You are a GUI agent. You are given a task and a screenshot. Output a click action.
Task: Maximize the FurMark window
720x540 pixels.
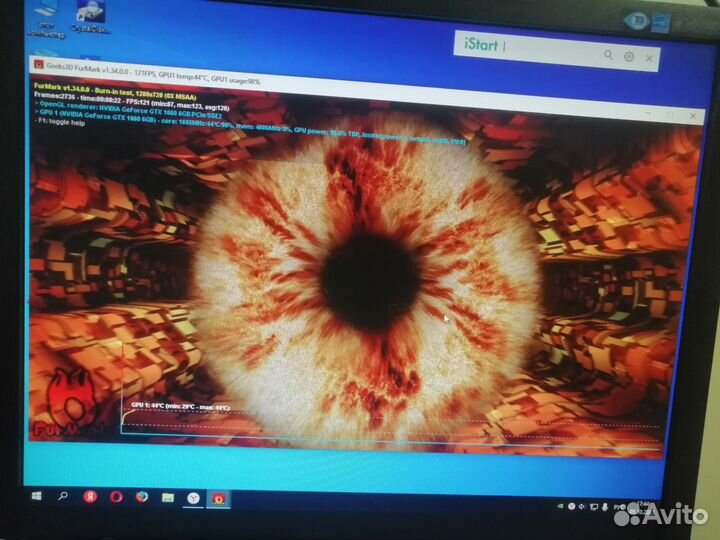tap(668, 113)
